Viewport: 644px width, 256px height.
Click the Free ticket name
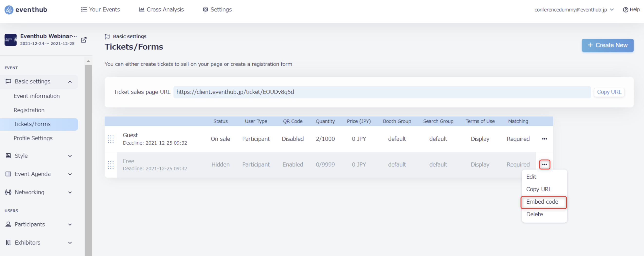point(129,161)
